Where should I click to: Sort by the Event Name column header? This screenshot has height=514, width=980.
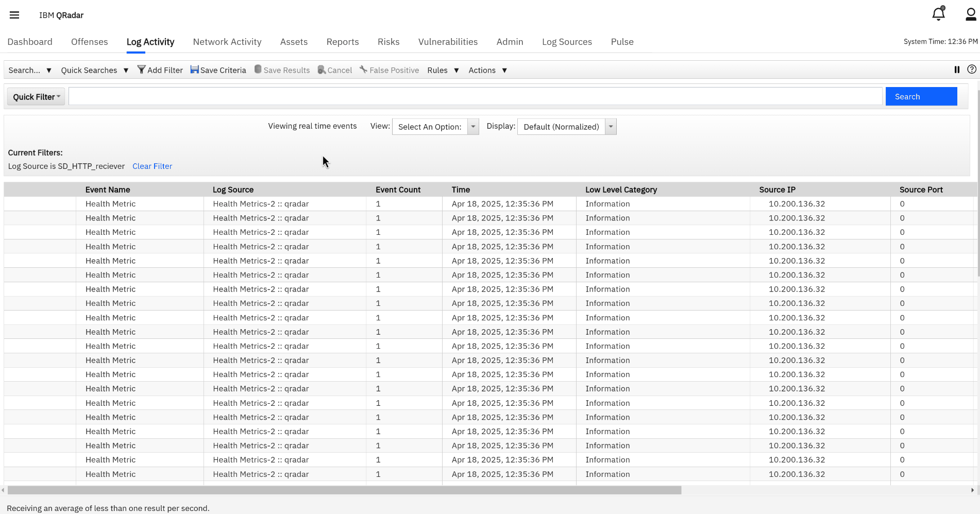pyautogui.click(x=108, y=190)
